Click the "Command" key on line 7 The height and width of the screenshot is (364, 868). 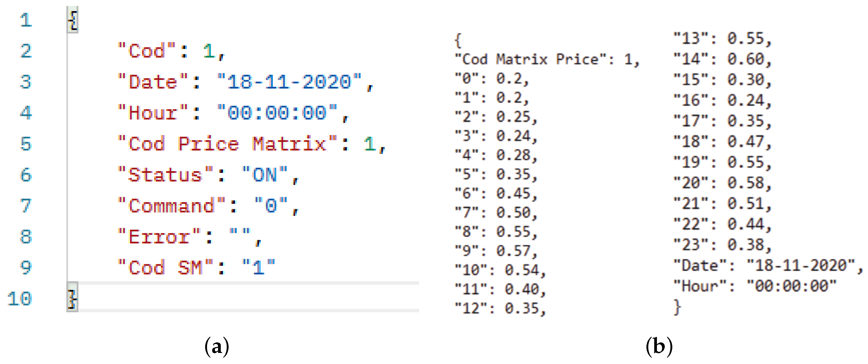(x=171, y=205)
